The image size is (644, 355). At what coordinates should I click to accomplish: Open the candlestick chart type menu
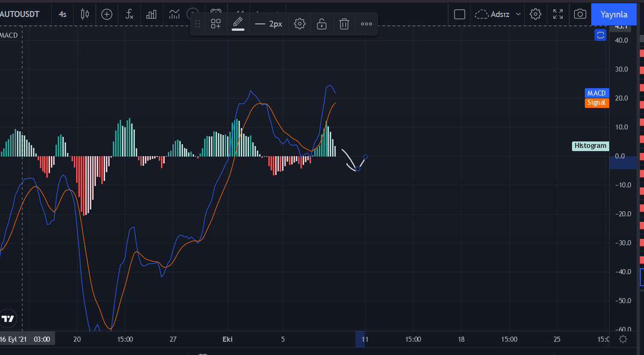coord(85,15)
